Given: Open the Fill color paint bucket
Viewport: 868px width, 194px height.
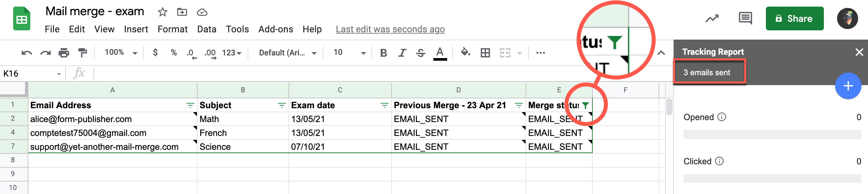Looking at the screenshot, I should pyautogui.click(x=465, y=53).
